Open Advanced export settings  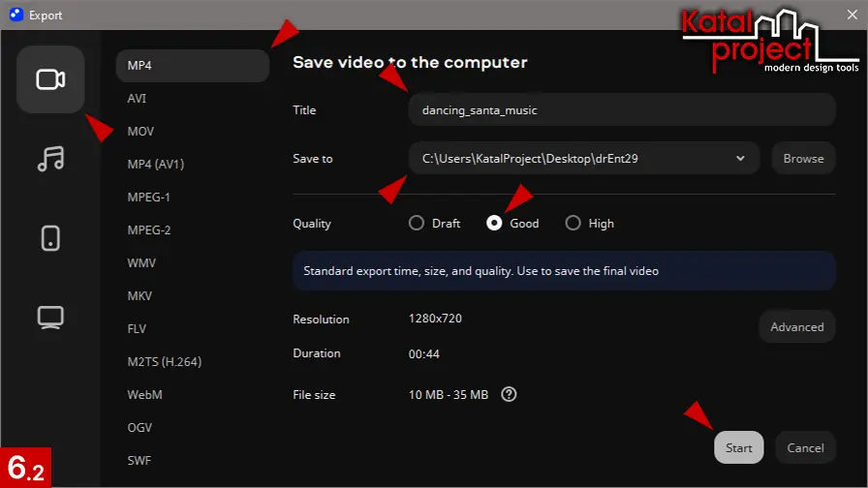pyautogui.click(x=796, y=327)
